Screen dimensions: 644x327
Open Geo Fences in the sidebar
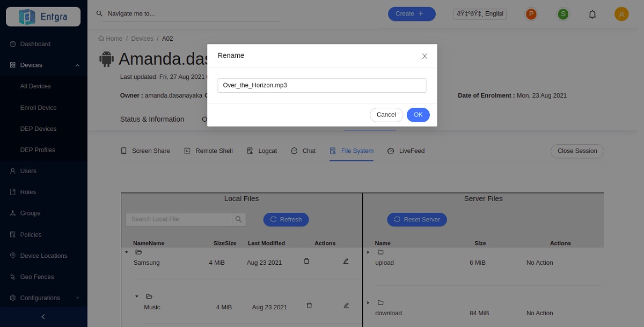point(36,277)
